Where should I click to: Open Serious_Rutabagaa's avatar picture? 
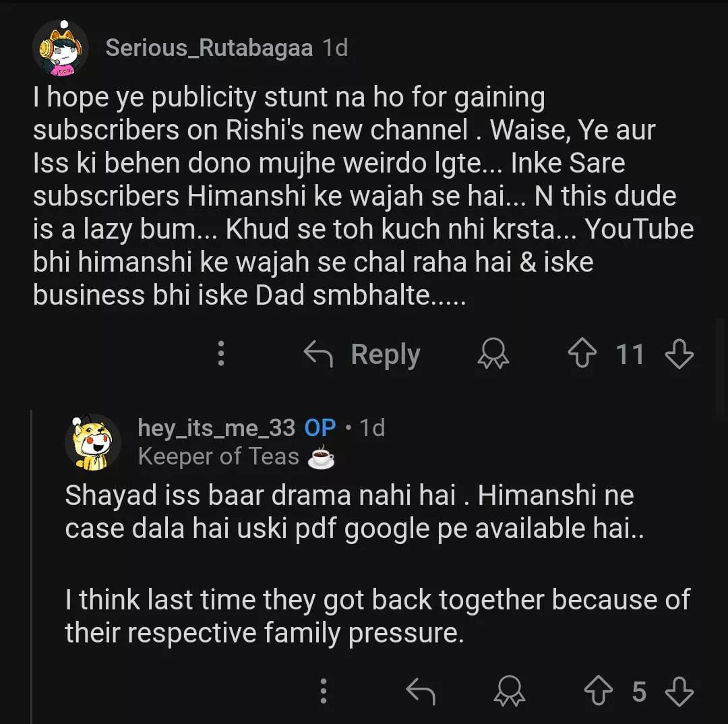click(x=60, y=49)
